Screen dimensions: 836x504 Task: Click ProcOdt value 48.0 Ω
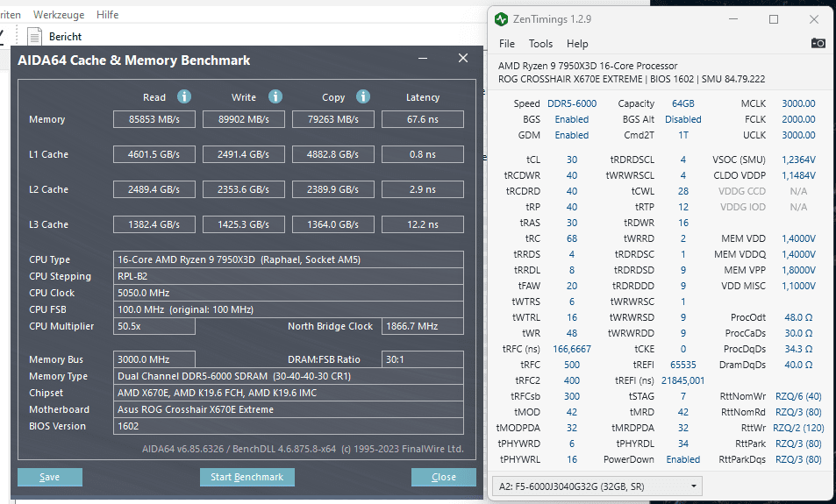pos(798,317)
